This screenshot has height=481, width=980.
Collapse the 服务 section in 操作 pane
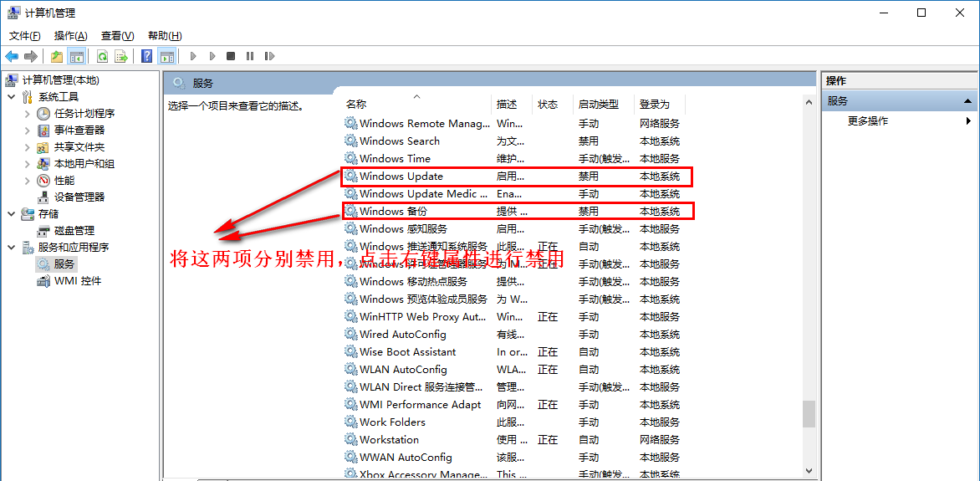tap(967, 100)
